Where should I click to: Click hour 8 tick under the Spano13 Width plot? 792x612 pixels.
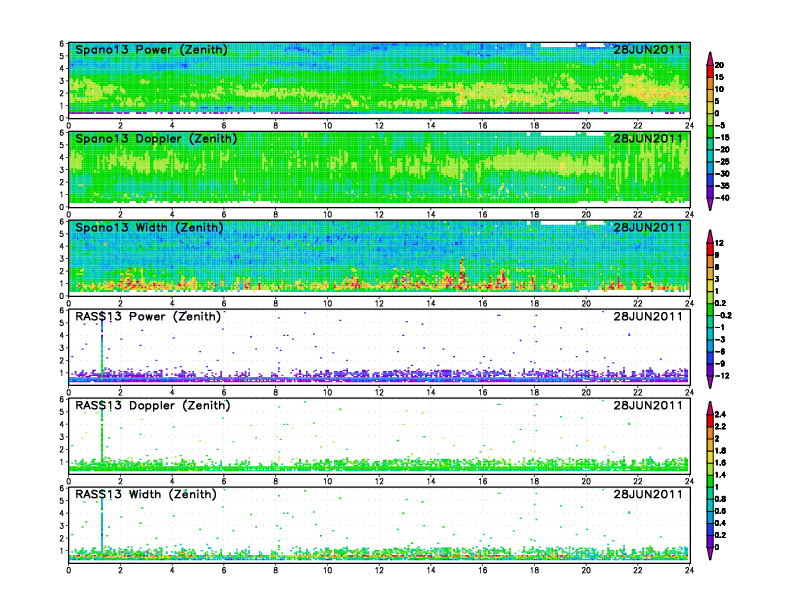tap(276, 303)
